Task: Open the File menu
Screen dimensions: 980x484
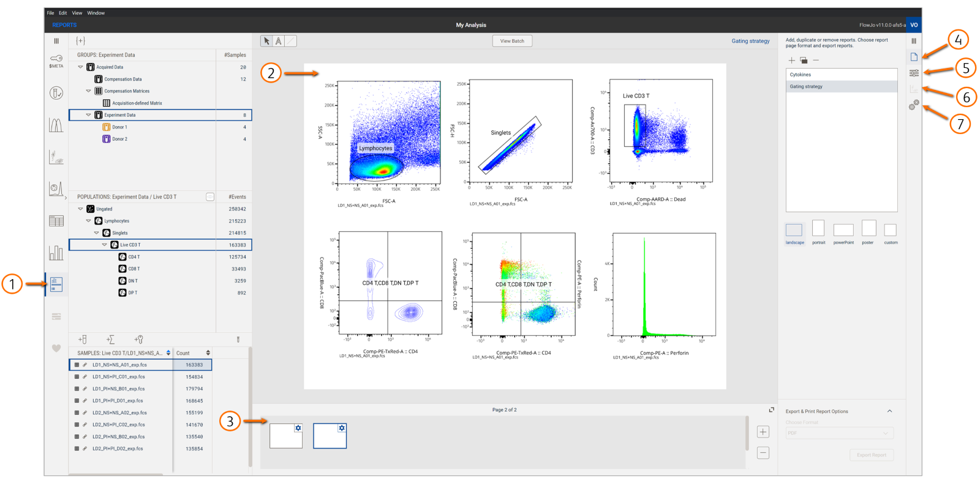Action: coord(50,13)
